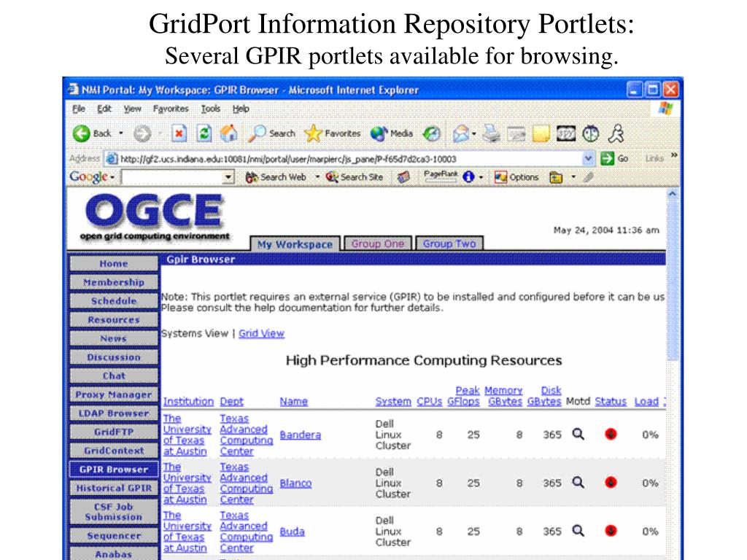Click the Google toolbar folder icon
This screenshot has height=560, width=747.
(x=556, y=178)
